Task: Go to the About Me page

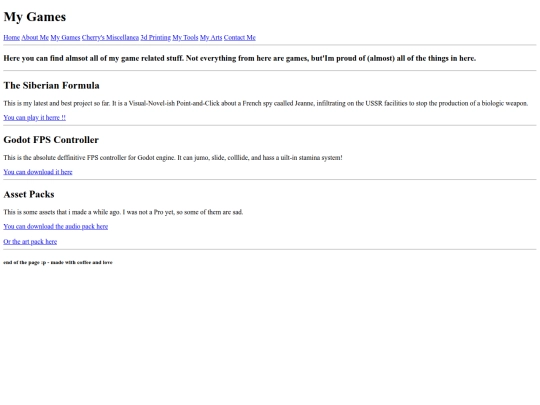Action: (x=35, y=38)
